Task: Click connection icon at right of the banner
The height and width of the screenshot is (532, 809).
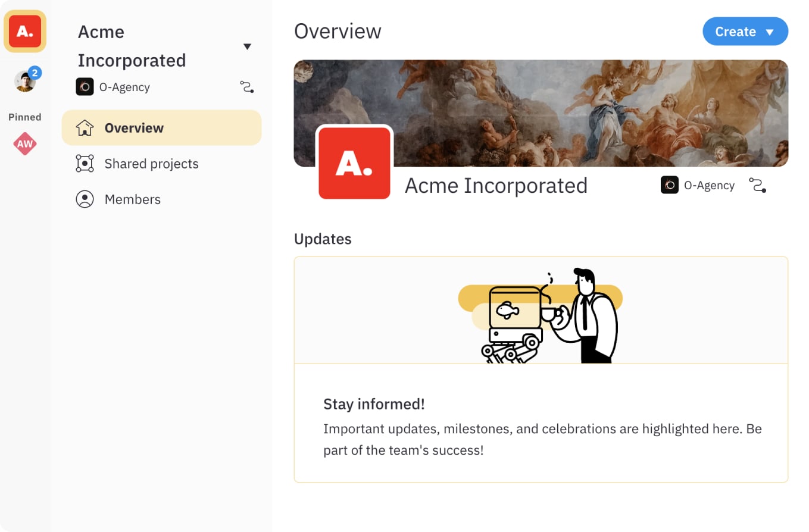Action: (757, 185)
